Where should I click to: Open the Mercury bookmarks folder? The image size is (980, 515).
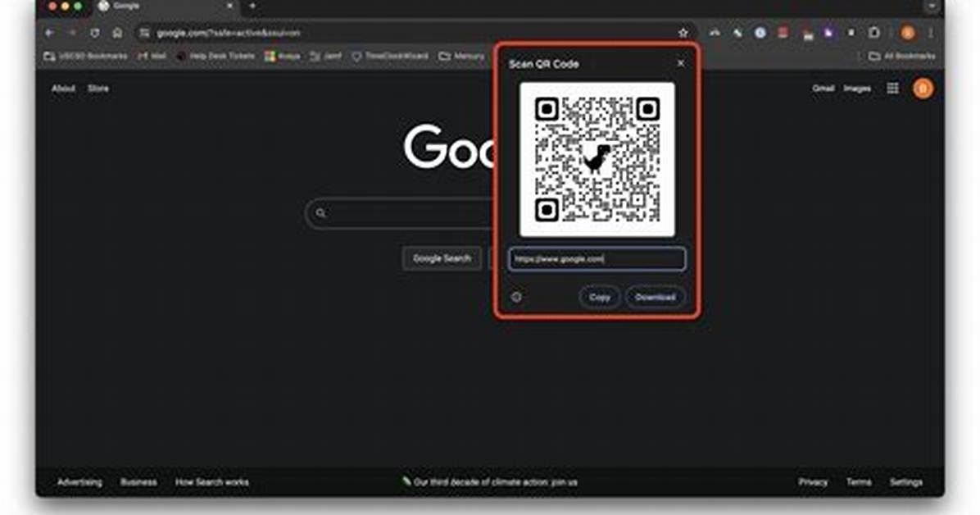tap(462, 56)
